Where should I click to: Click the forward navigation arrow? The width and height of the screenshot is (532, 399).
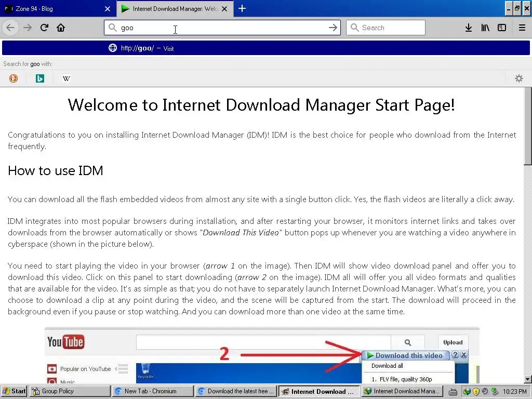(x=28, y=28)
